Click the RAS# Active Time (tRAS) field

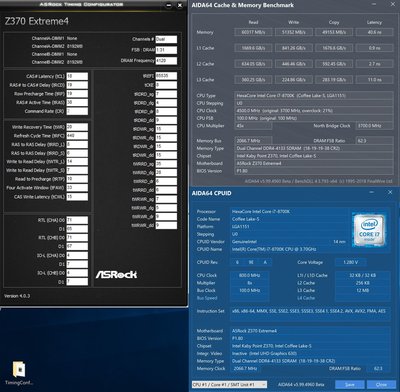(x=77, y=102)
